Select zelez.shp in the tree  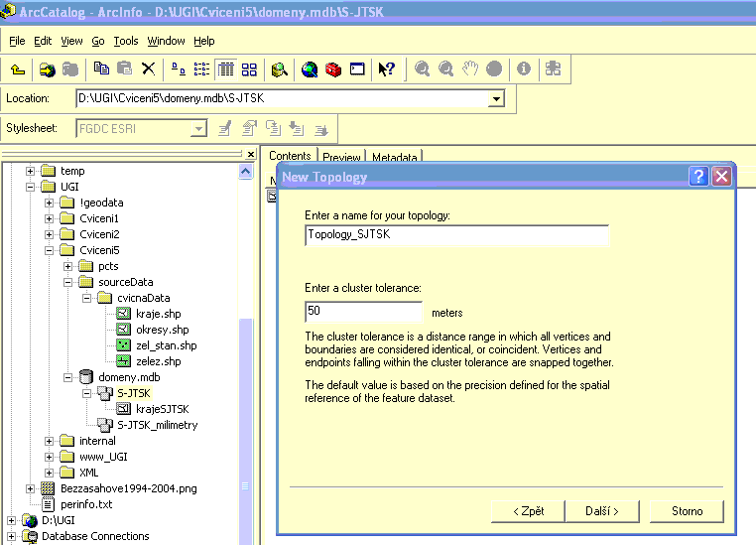[x=158, y=361]
